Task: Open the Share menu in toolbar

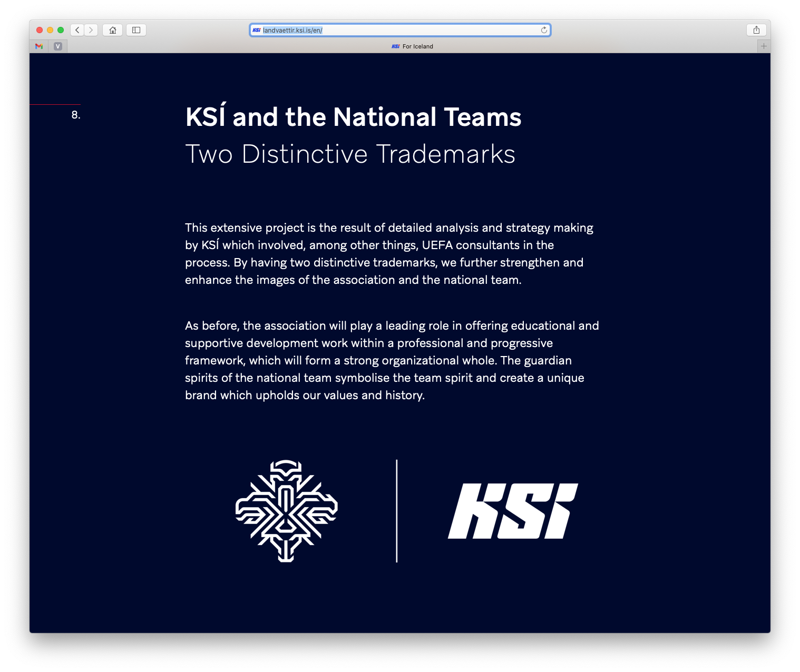Action: (x=756, y=30)
